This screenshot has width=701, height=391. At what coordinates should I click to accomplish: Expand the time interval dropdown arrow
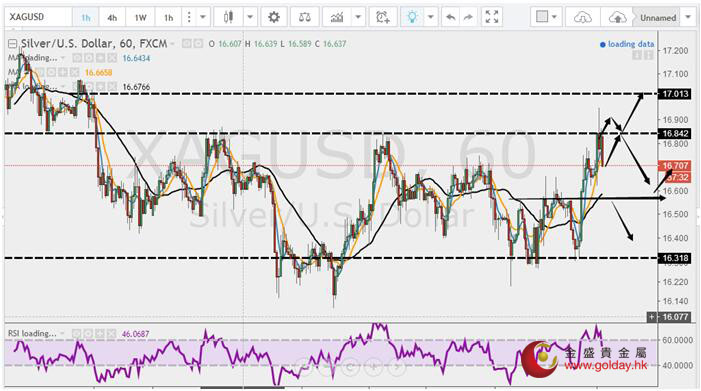[203, 17]
